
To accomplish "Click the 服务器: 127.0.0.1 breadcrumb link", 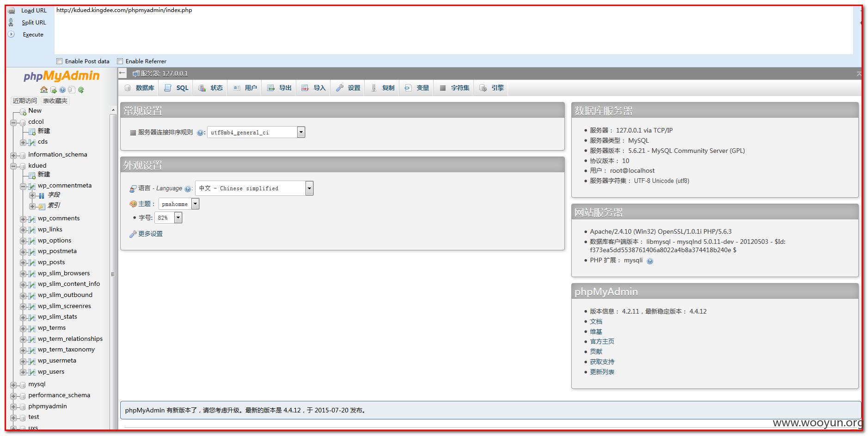I will point(164,73).
